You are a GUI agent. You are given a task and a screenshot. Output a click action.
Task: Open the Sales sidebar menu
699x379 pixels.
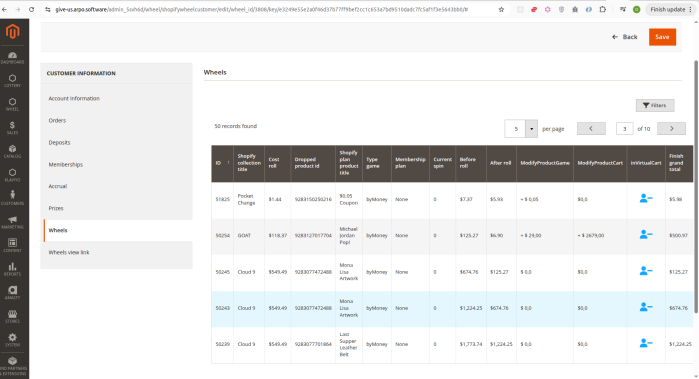pyautogui.click(x=12, y=128)
